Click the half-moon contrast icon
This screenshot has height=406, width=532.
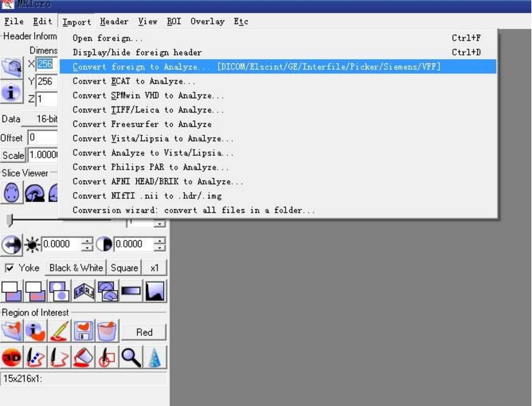pos(104,245)
